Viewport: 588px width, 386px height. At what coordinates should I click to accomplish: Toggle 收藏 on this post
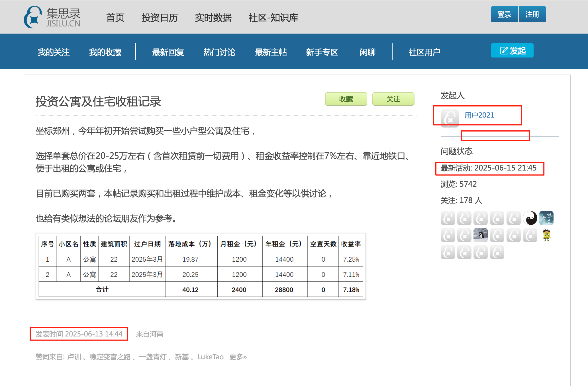pyautogui.click(x=346, y=99)
